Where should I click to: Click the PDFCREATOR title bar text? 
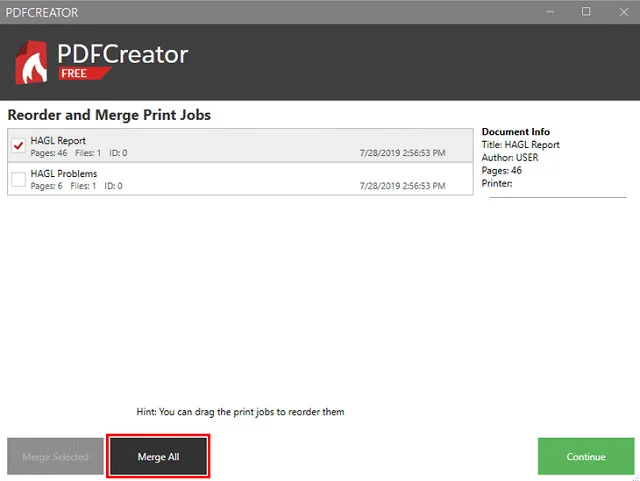tap(42, 13)
